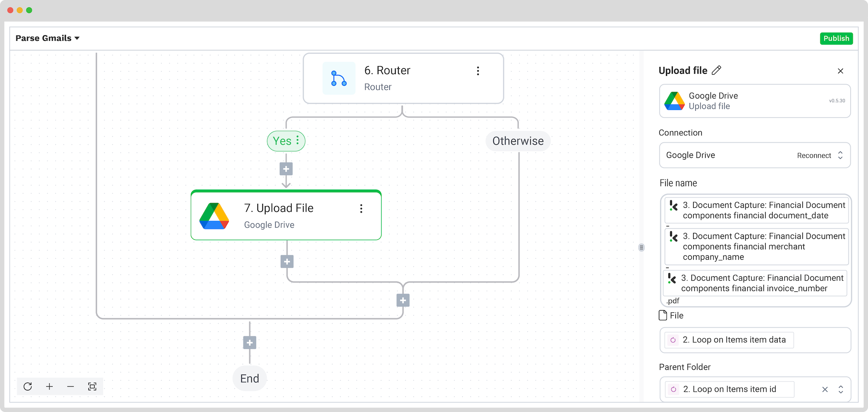The width and height of the screenshot is (868, 412).
Task: Click the Yes branch label
Action: (x=282, y=141)
